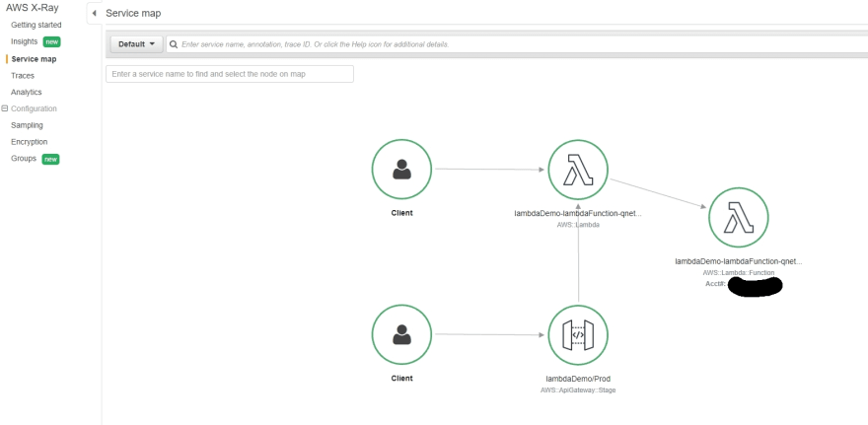Screen dimensions: 868x425
Task: Open the Analytics page
Action: [26, 92]
